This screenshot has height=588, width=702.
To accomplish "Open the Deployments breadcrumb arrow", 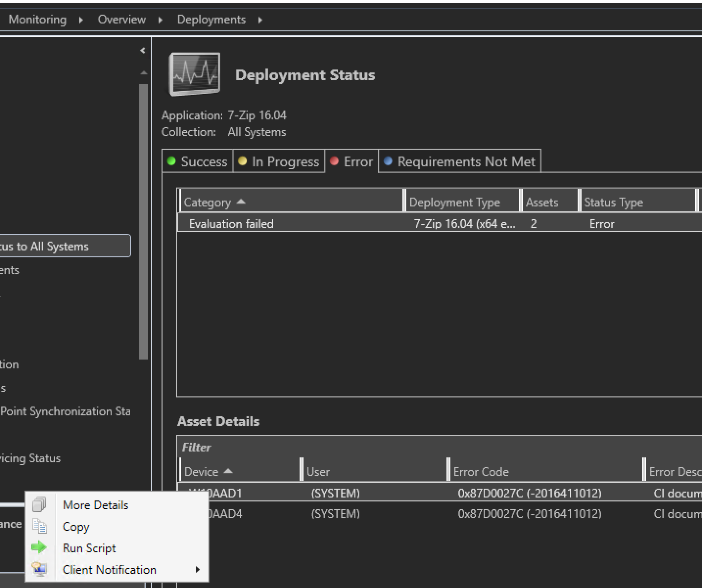I will pos(261,20).
